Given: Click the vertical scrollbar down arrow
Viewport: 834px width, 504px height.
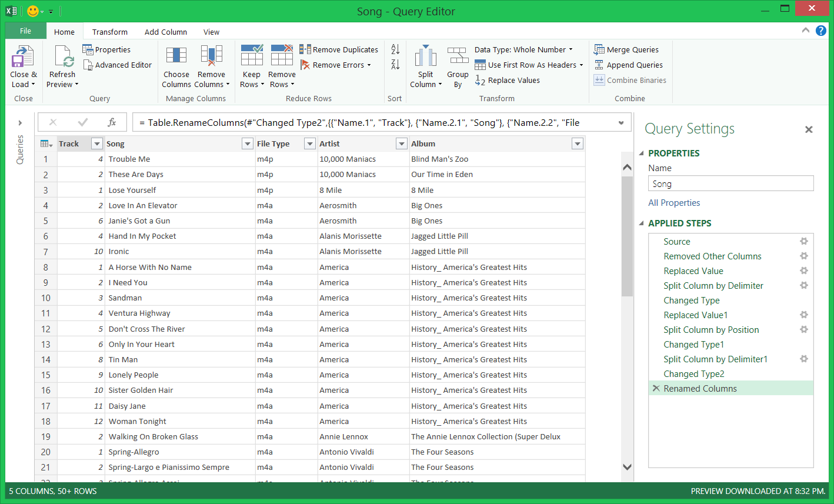Looking at the screenshot, I should point(627,467).
